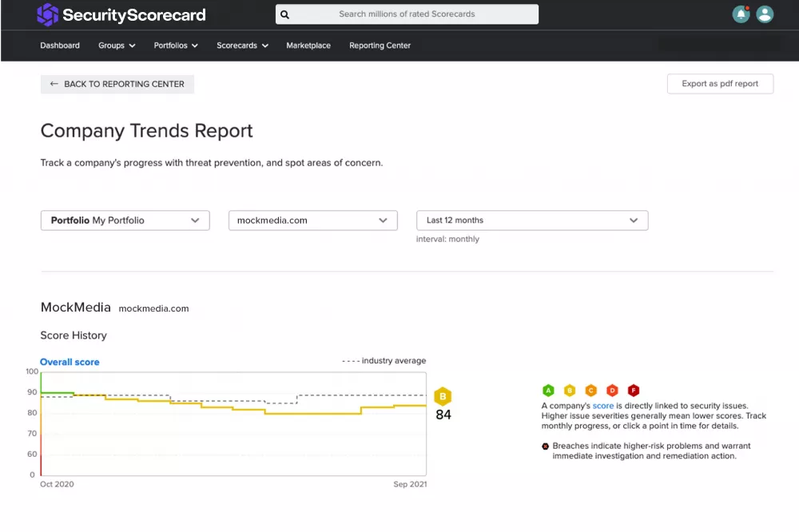Open the Marketplace page
This screenshot has height=532, width=799.
[308, 46]
